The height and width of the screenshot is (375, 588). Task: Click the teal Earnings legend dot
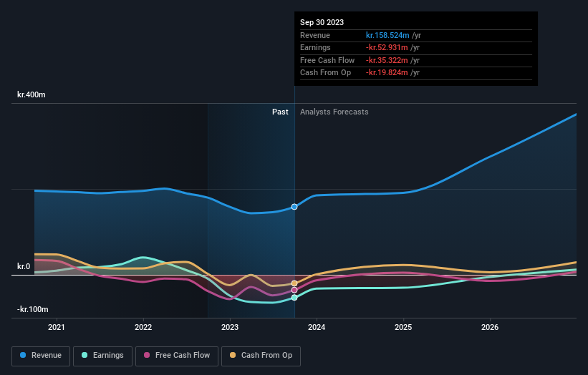click(x=85, y=355)
